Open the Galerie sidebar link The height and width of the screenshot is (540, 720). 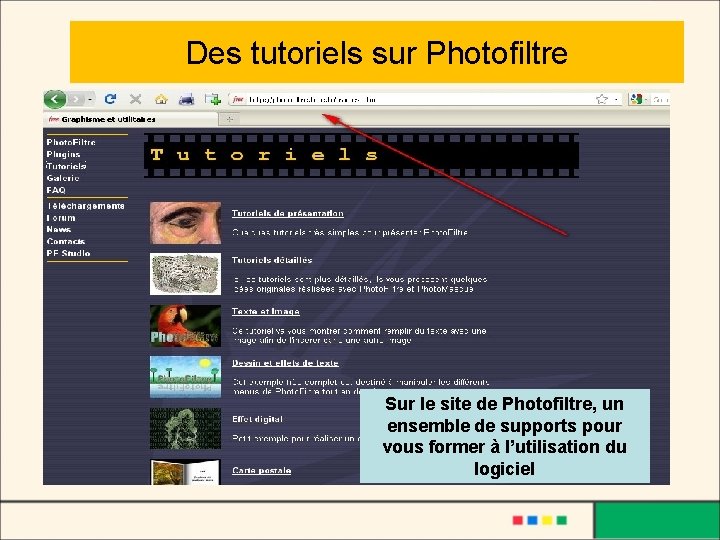click(x=63, y=178)
